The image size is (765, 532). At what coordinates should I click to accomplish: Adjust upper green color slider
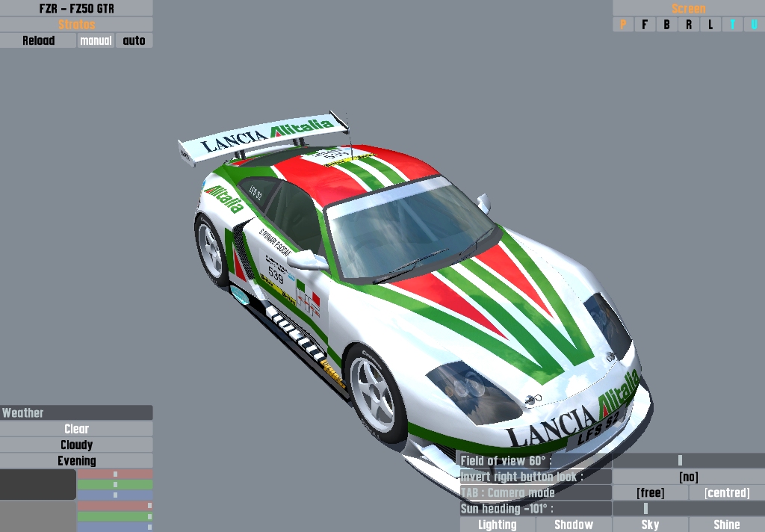click(115, 485)
